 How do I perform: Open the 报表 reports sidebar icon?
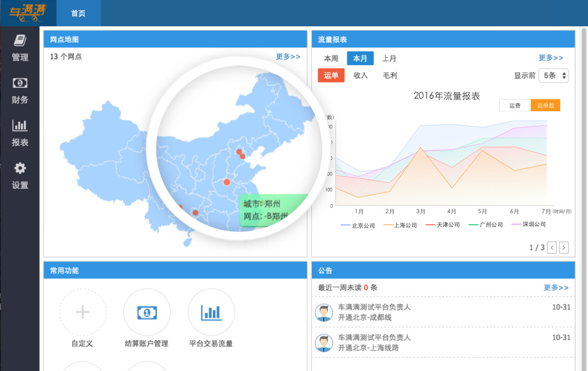20,125
